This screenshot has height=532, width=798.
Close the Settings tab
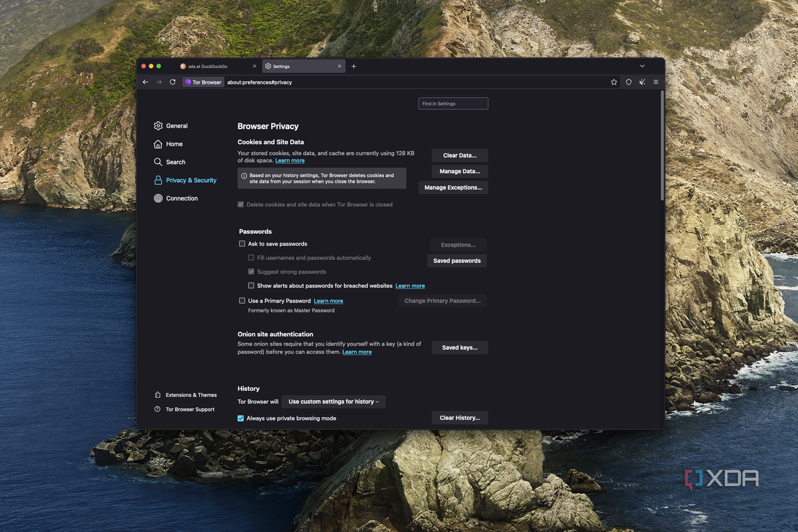340,66
